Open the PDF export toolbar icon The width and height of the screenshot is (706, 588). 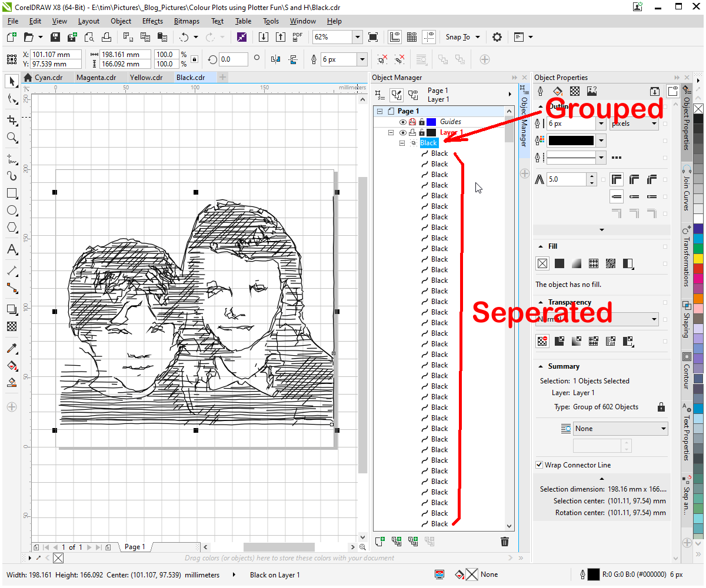(x=297, y=36)
